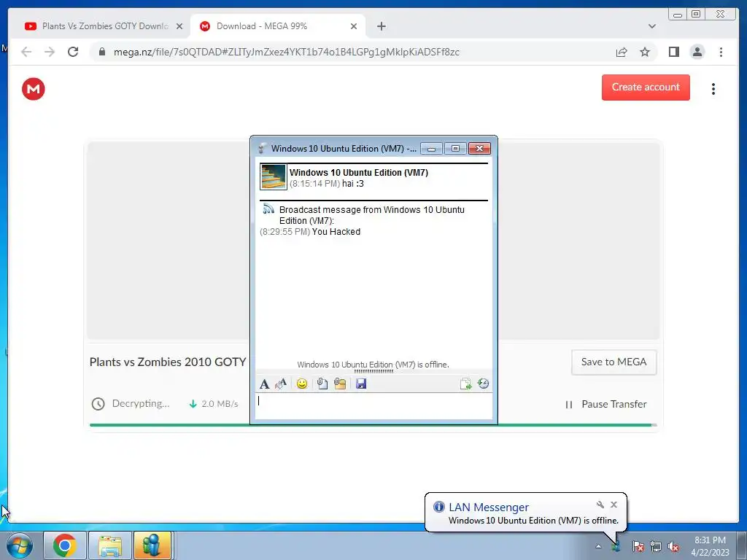Click the browser forward arrow
This screenshot has height=560, width=747.
(50, 52)
